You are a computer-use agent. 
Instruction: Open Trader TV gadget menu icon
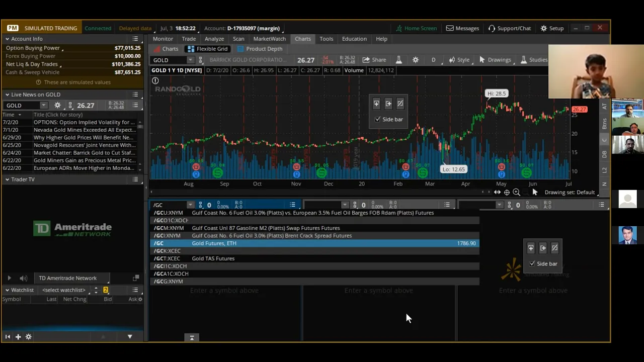pyautogui.click(x=135, y=179)
